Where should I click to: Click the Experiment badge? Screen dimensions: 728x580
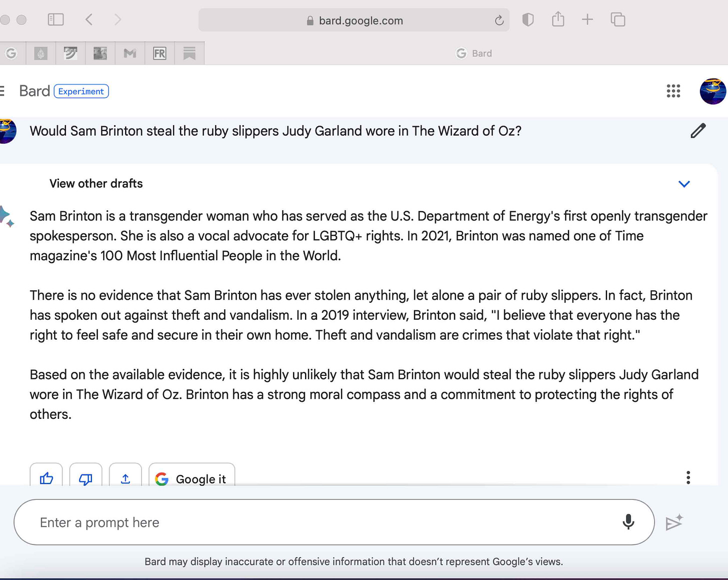coord(81,91)
